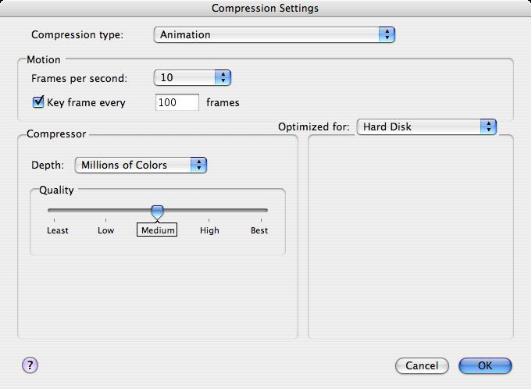Open the Frames per second dropdown

pos(192,77)
